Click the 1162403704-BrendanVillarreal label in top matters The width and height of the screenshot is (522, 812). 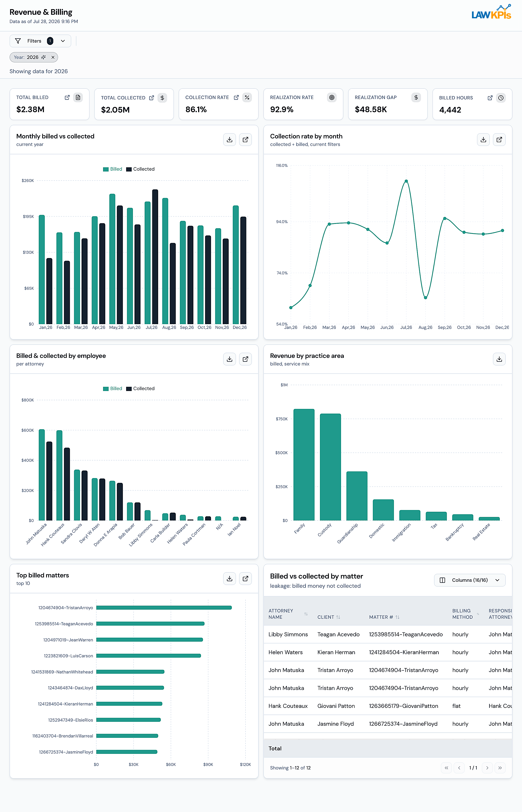tap(62, 736)
